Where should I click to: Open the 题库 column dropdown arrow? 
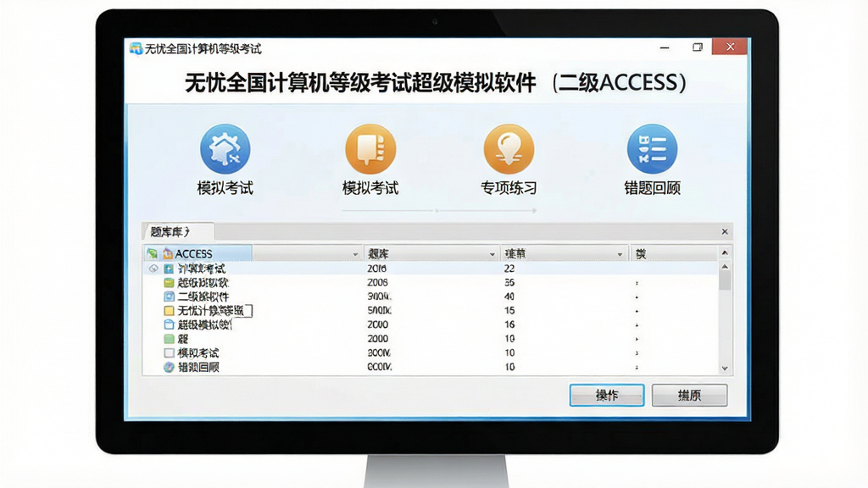(492, 254)
